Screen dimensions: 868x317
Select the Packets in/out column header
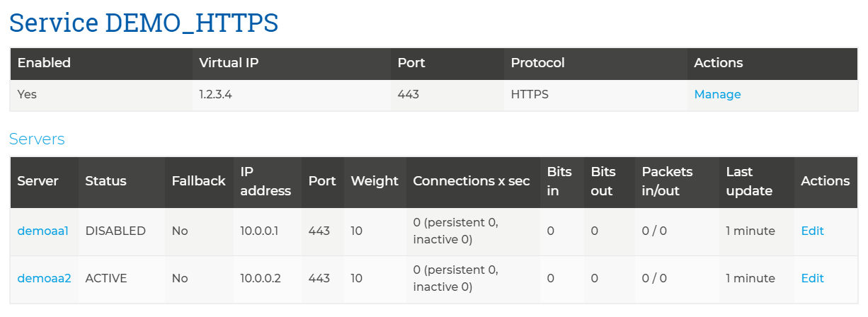pos(667,181)
